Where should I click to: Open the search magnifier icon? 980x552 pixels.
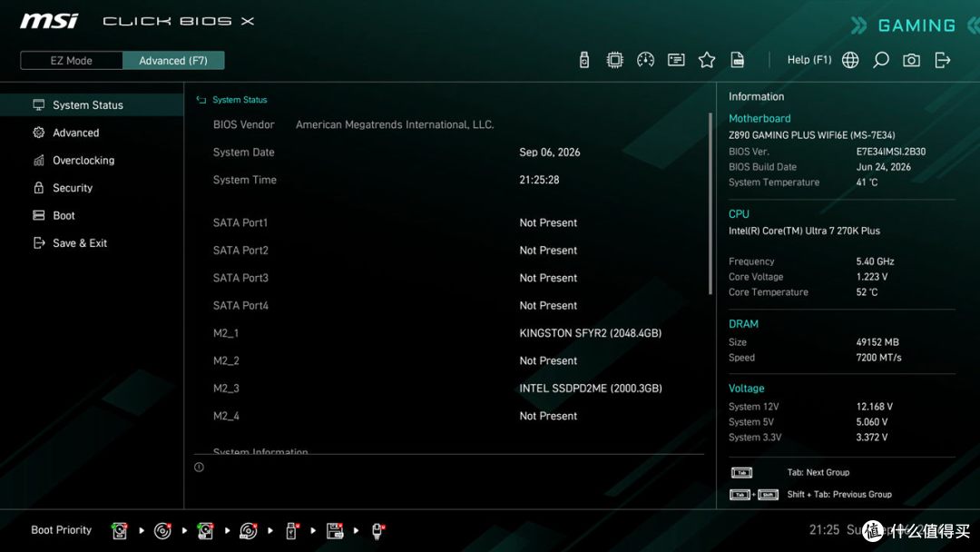point(880,60)
